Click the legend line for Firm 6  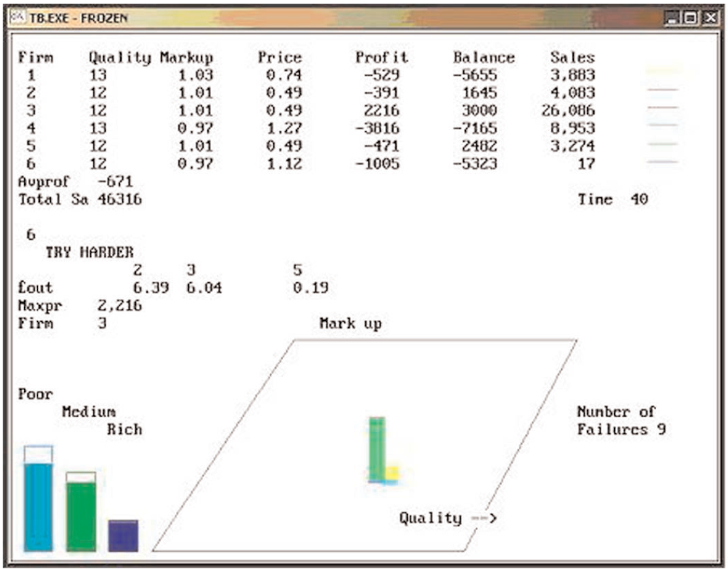[665, 161]
